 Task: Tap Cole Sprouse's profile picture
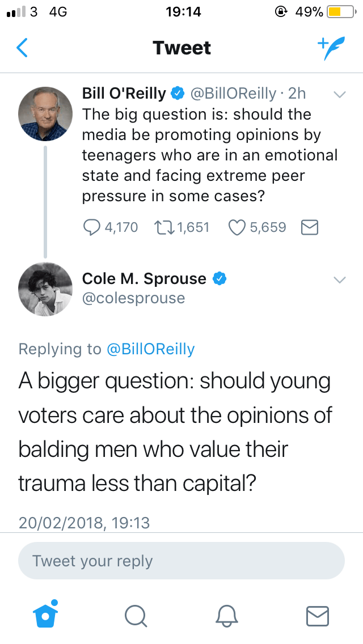point(45,289)
